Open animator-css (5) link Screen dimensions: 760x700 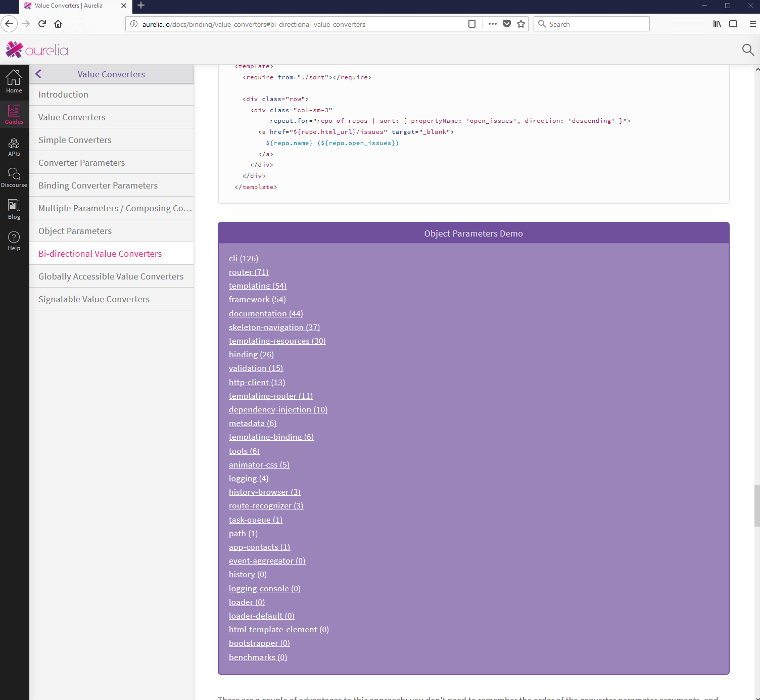[x=259, y=464]
